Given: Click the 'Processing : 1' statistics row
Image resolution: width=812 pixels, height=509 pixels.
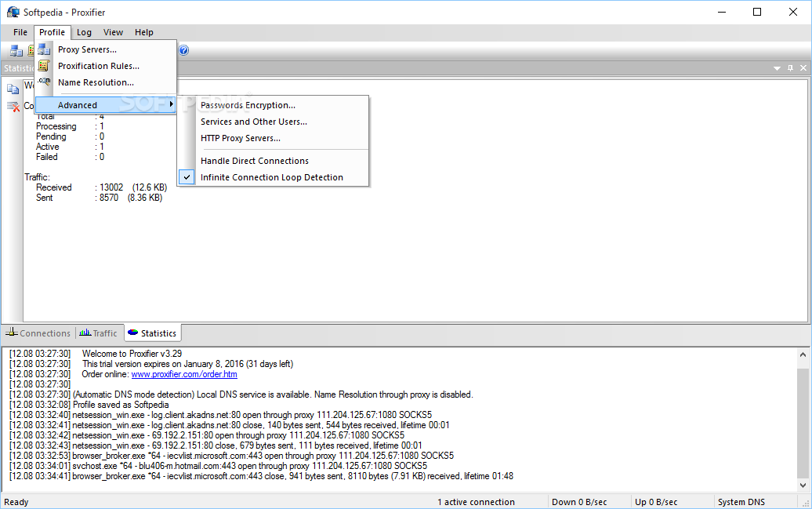Looking at the screenshot, I should [70, 126].
